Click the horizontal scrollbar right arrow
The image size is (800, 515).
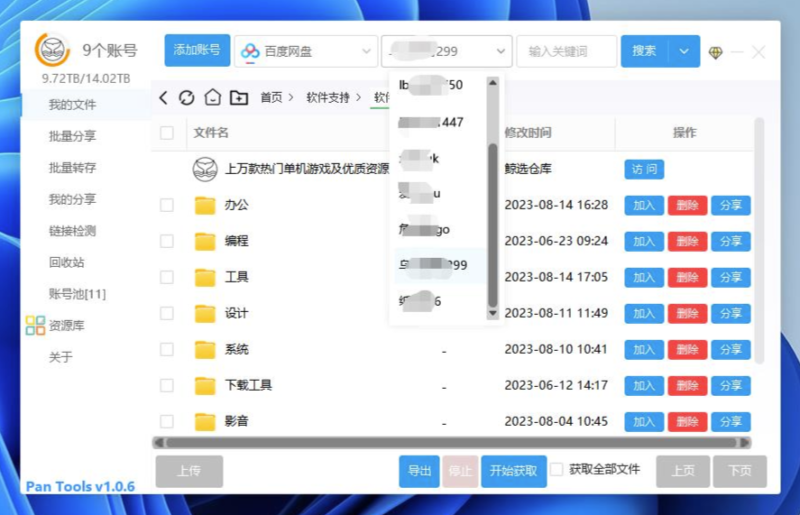pyautogui.click(x=745, y=443)
